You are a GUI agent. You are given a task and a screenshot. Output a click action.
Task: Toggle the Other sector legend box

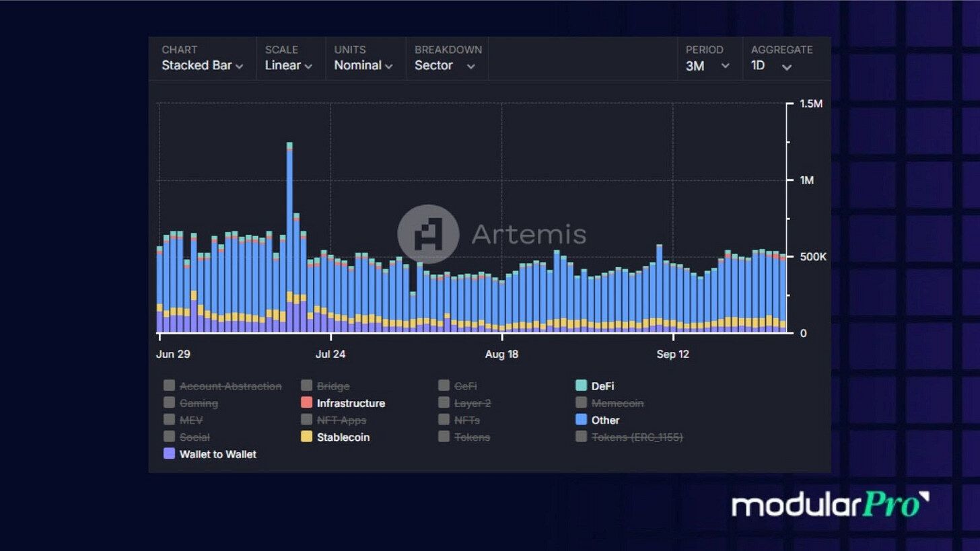581,420
